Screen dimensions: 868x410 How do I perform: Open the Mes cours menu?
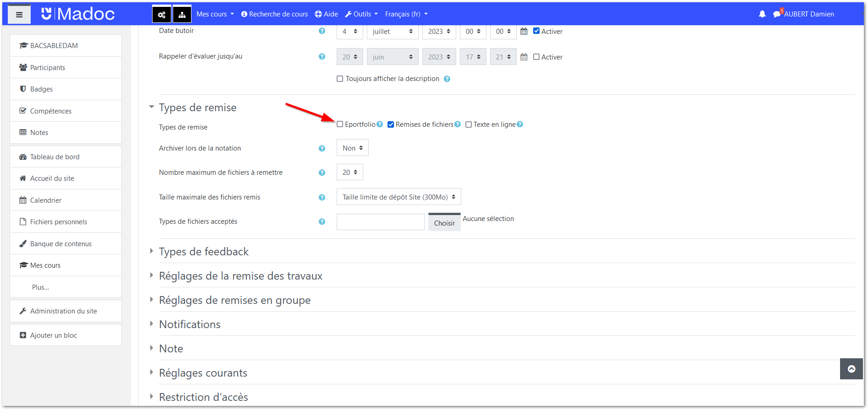pos(215,14)
